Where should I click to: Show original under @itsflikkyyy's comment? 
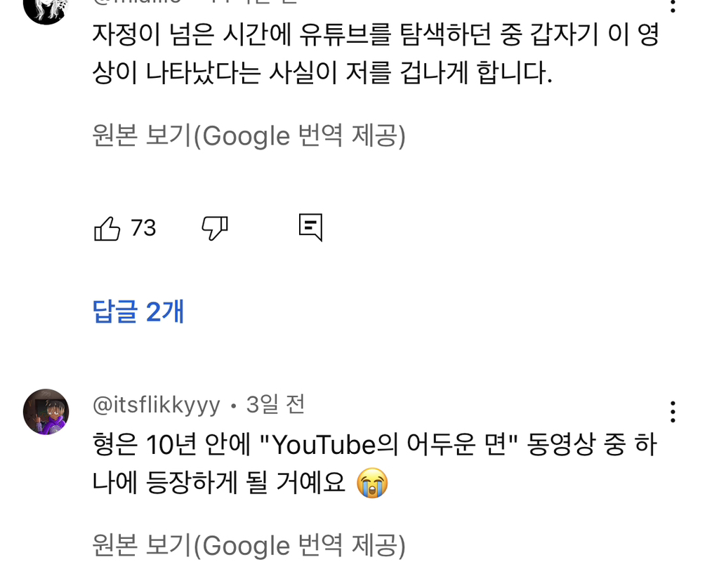pos(249,545)
